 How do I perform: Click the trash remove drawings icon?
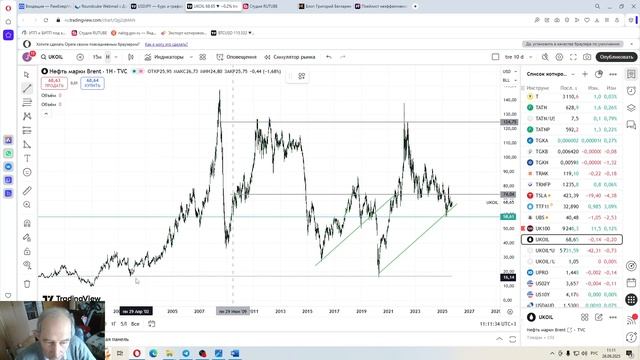click(x=27, y=284)
